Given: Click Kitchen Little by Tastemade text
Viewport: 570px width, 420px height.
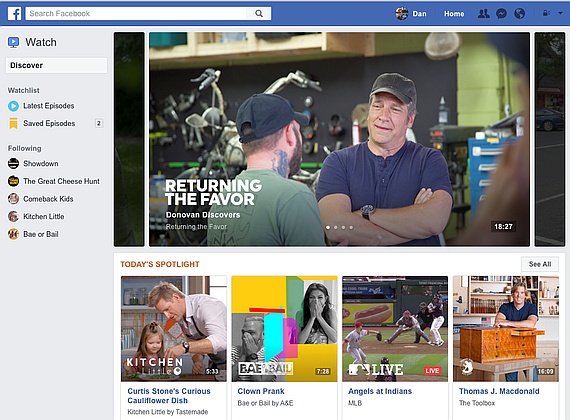Looking at the screenshot, I should pos(168,412).
